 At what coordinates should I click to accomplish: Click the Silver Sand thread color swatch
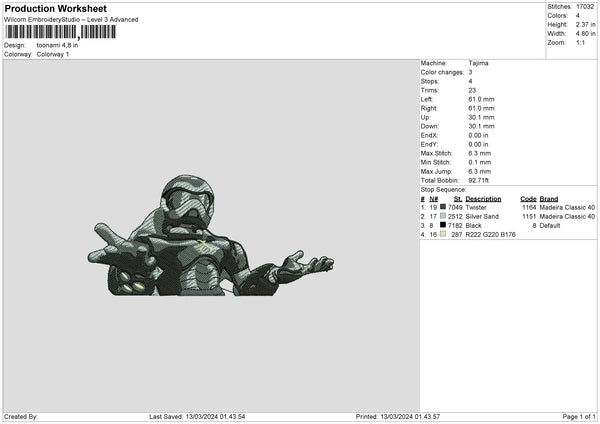point(443,216)
